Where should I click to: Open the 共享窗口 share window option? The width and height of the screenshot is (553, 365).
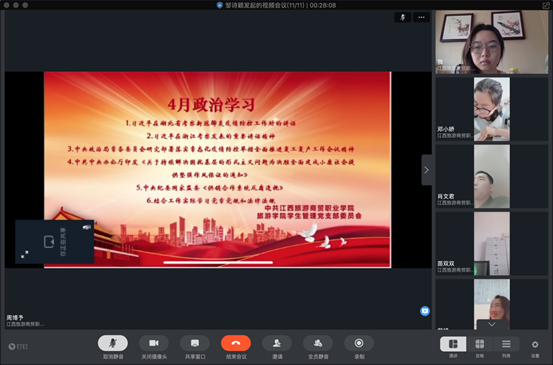tap(195, 343)
